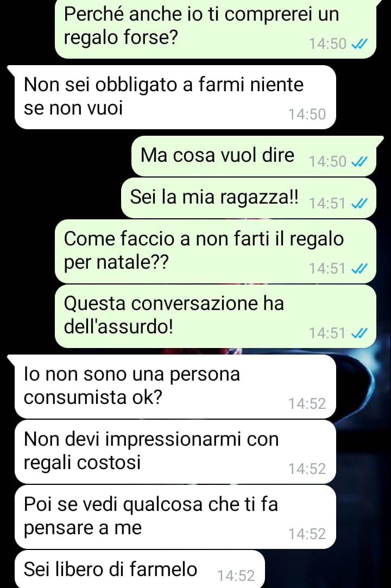Tap the blue read-receipt checkmarks on 'Perché anche io' message
The image size is (391, 588).
click(359, 45)
